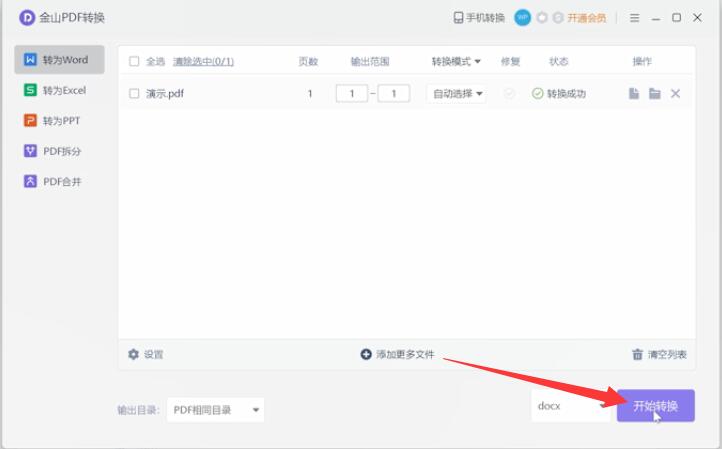
Task: Expand the 转换模式 header dropdown
Action: 456,61
